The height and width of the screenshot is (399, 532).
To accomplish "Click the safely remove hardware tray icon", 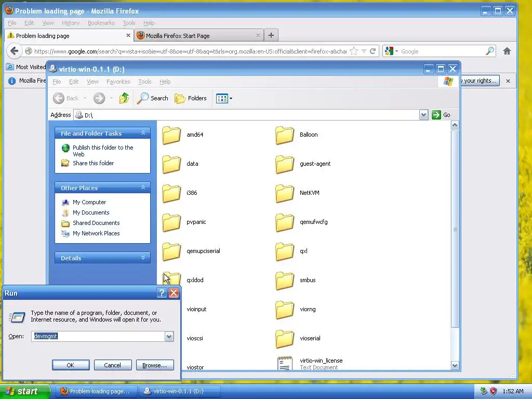I will (484, 391).
